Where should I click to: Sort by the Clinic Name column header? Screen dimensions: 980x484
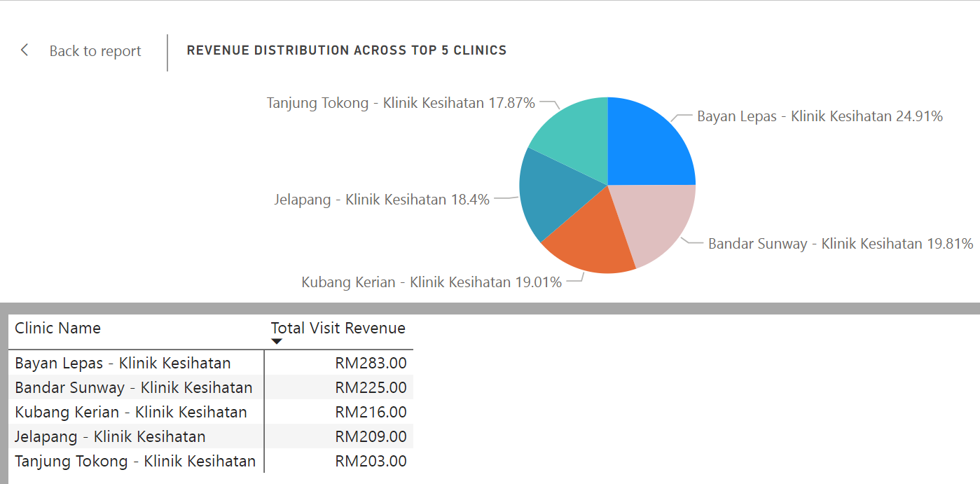[x=58, y=328]
